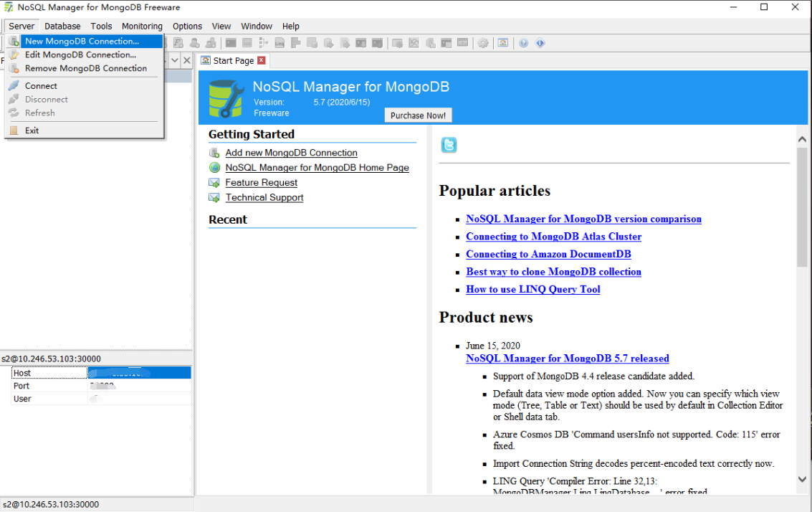Open Add new MongoDB Connection link
The height and width of the screenshot is (512, 812).
pos(291,152)
